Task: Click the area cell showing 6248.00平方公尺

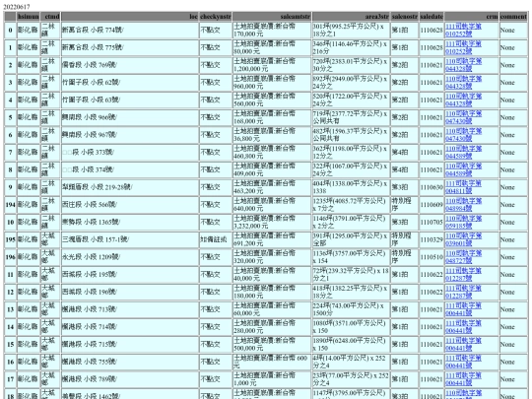Action: pos(351,345)
